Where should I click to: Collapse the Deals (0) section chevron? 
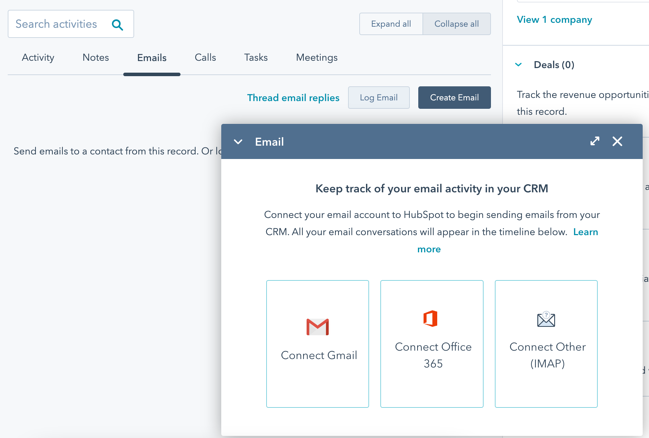click(x=518, y=65)
